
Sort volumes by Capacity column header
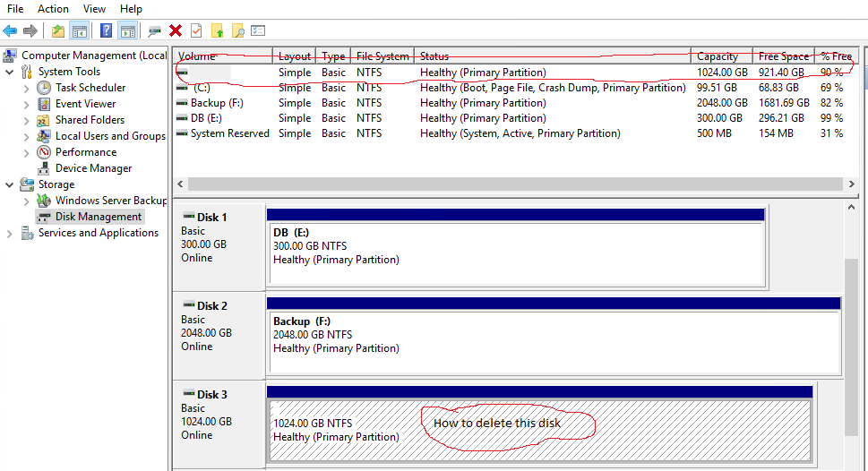pyautogui.click(x=718, y=56)
